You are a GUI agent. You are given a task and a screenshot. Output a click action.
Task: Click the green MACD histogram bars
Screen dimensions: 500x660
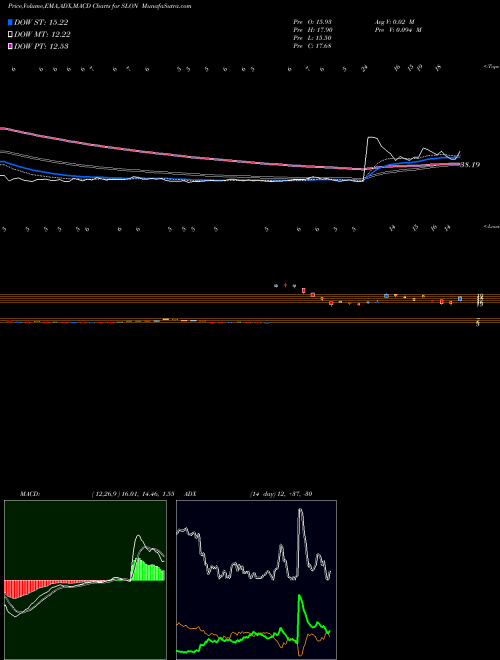tap(148, 571)
